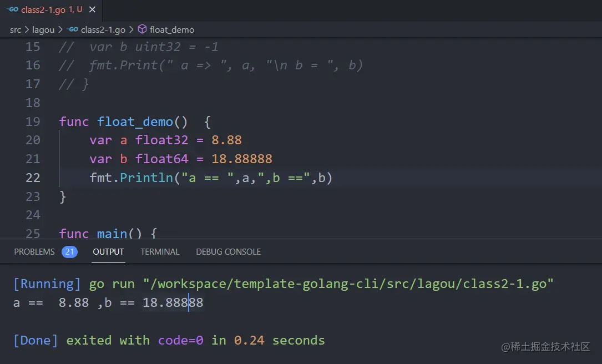This screenshot has height=364, width=602.
Task: Click the 21 problems count badge
Action: [69, 252]
